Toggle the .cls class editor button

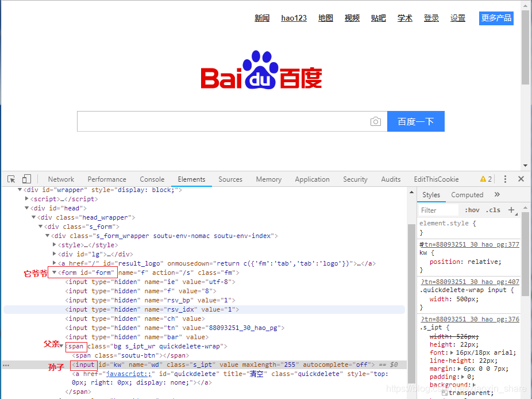click(493, 210)
